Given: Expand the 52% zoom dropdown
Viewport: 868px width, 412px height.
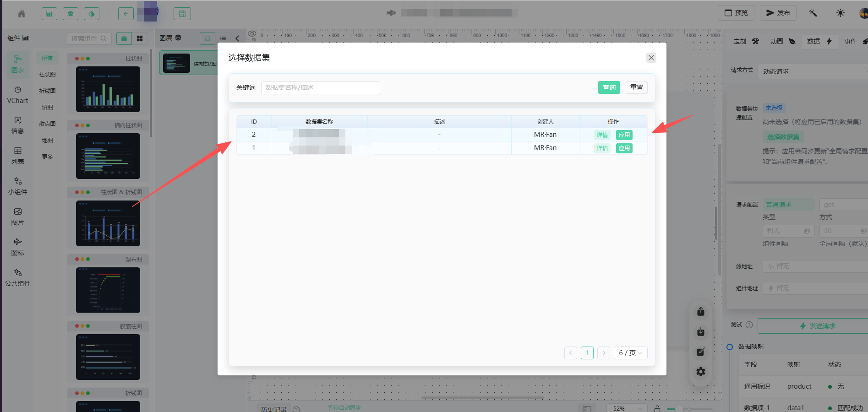Looking at the screenshot, I should [x=627, y=408].
